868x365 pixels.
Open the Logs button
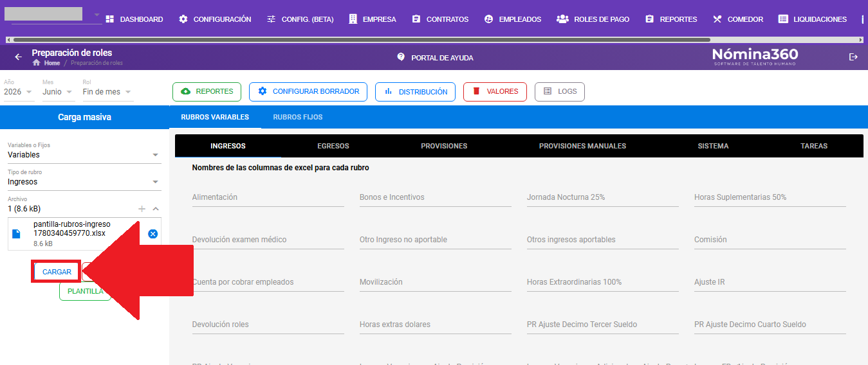click(x=559, y=92)
